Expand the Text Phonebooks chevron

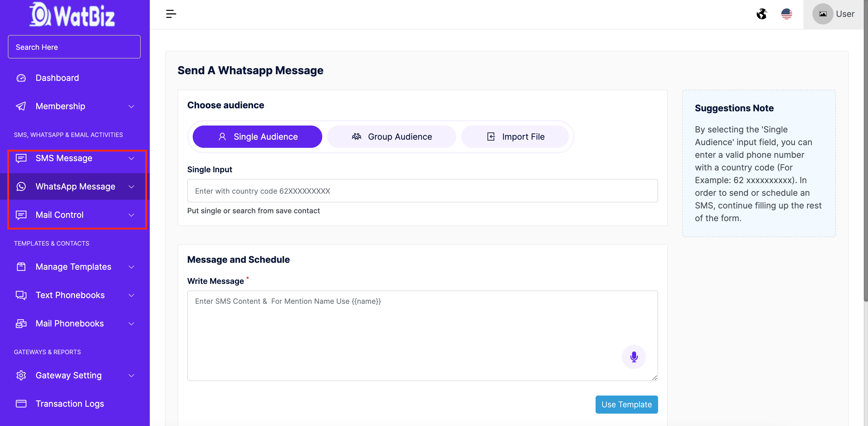coord(131,295)
